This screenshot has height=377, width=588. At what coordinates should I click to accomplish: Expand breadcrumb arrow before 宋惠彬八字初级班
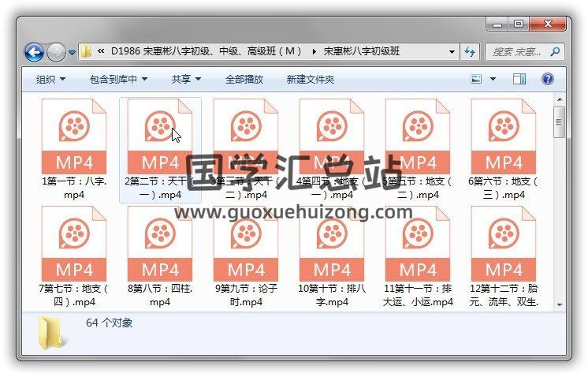(314, 51)
